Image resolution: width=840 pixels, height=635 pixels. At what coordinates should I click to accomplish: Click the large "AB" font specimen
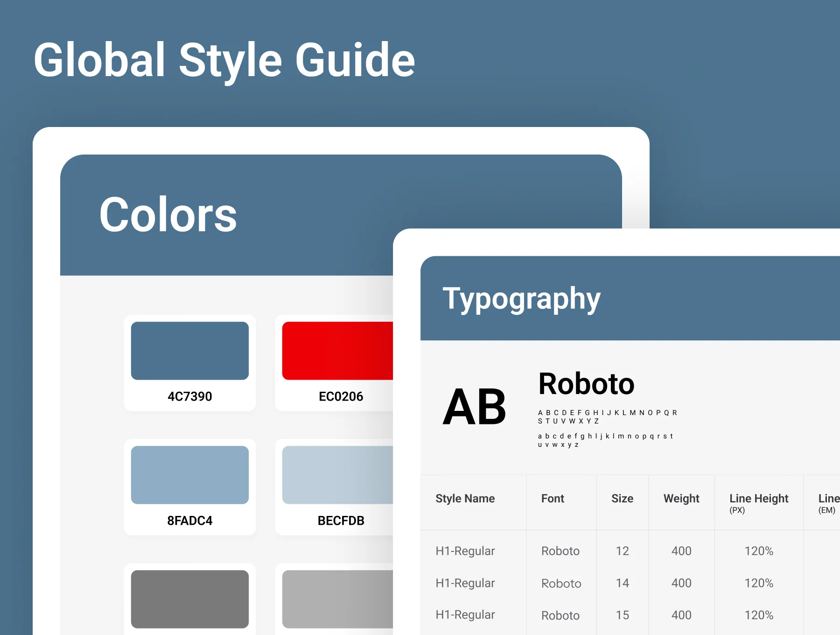tap(474, 407)
